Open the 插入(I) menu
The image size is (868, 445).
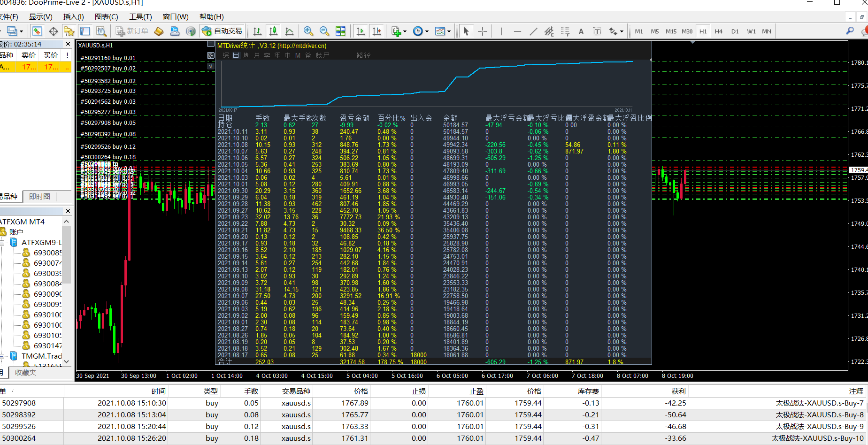click(x=73, y=17)
